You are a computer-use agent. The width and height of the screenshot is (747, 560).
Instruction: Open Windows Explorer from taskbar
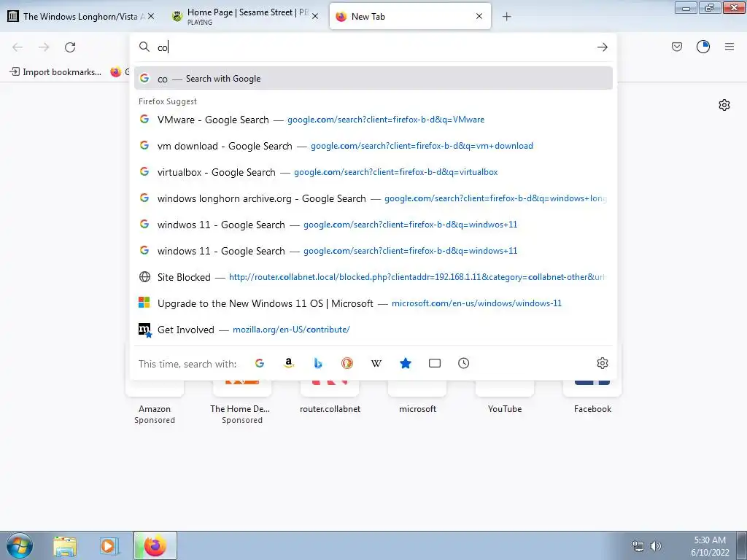[65, 546]
